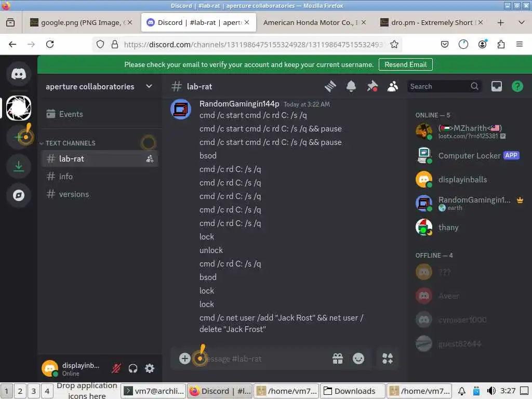Click message text 'unlock' in chat
The width and height of the screenshot is (532, 399).
point(211,250)
